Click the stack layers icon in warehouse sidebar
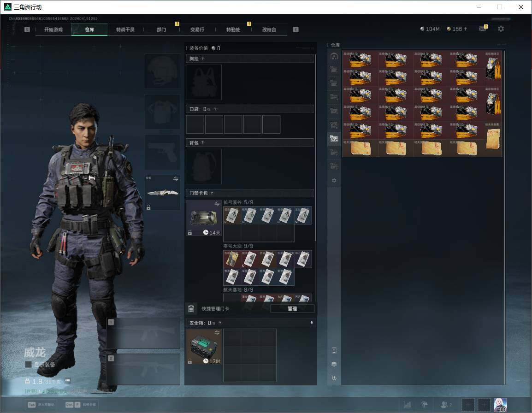 334,364
